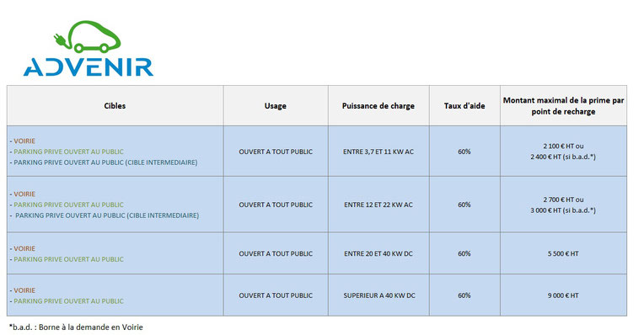
Task: Click 'SUPERIEUR A 40 KW DC' cell
Action: click(379, 295)
